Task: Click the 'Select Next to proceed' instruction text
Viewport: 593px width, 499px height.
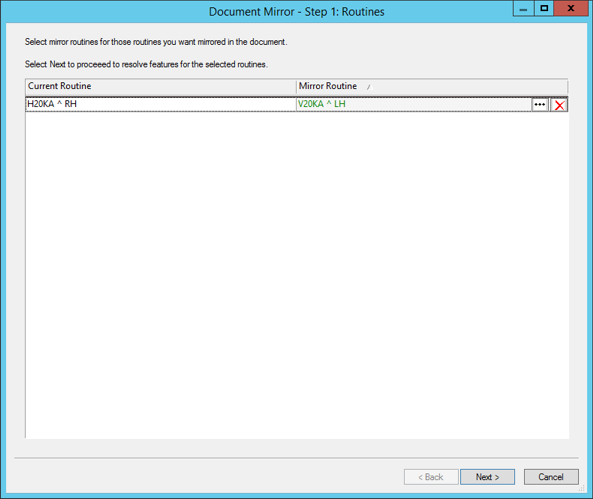Action: (x=146, y=64)
